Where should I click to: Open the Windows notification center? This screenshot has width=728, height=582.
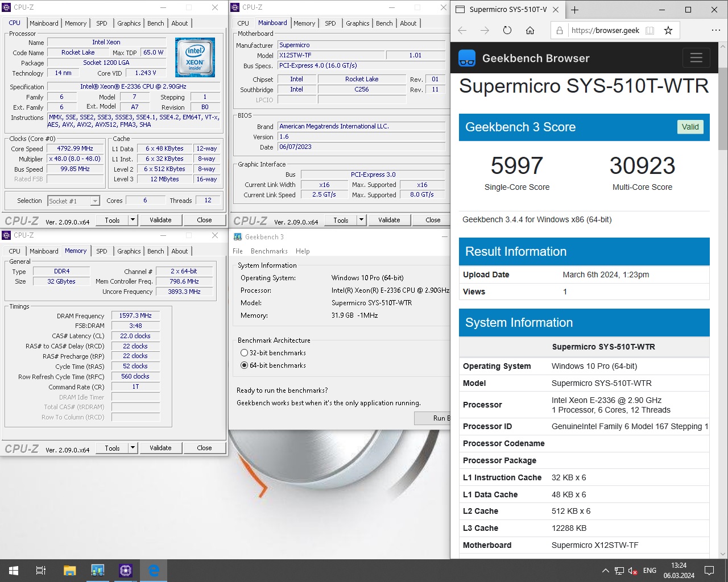(x=709, y=571)
